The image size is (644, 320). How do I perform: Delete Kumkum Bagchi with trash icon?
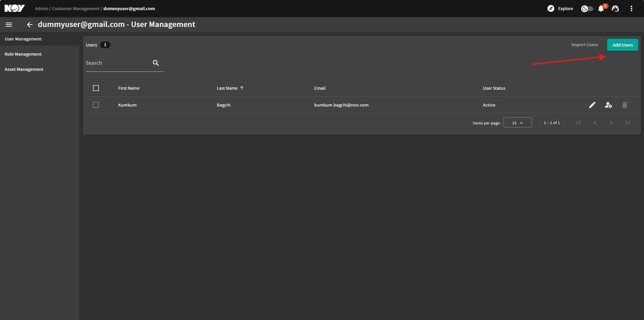coord(625,105)
